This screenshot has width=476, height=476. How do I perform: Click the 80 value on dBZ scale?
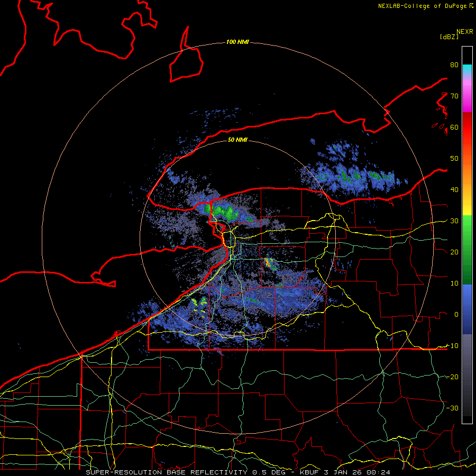[x=454, y=65]
